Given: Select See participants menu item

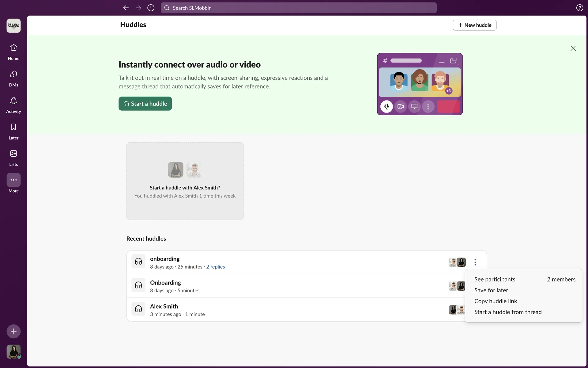Looking at the screenshot, I should (x=495, y=279).
